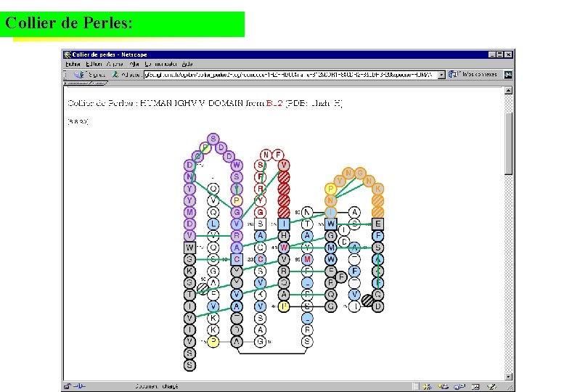
Task: Minimize the Netscape window
Action: (x=492, y=54)
